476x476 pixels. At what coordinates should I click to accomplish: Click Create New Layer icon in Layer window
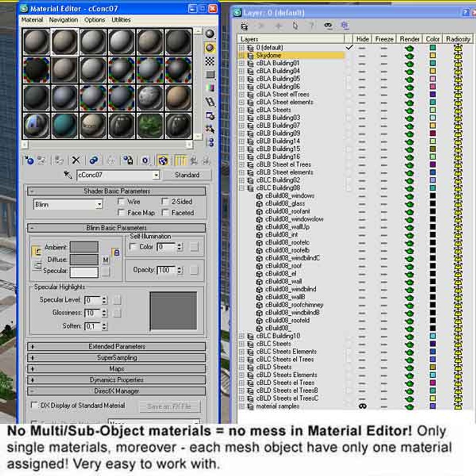(244, 26)
